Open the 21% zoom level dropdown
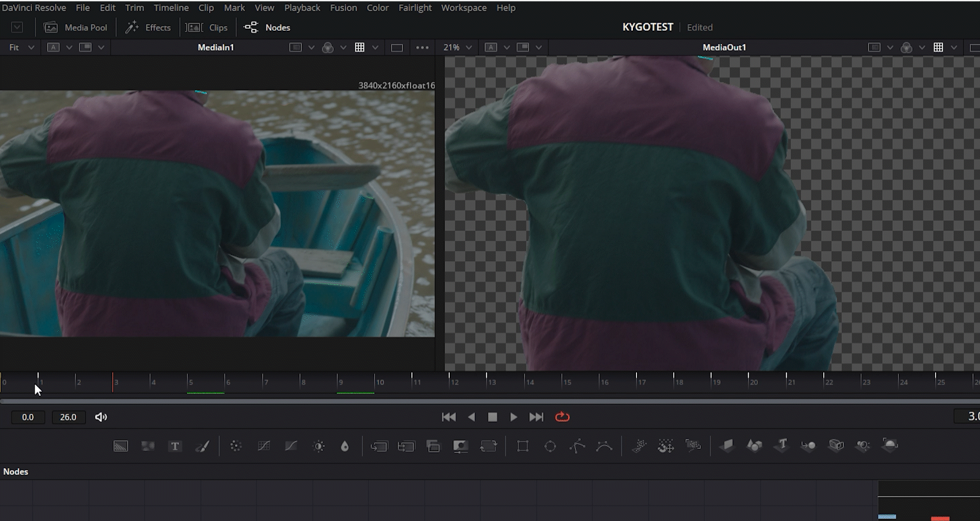 tap(457, 48)
